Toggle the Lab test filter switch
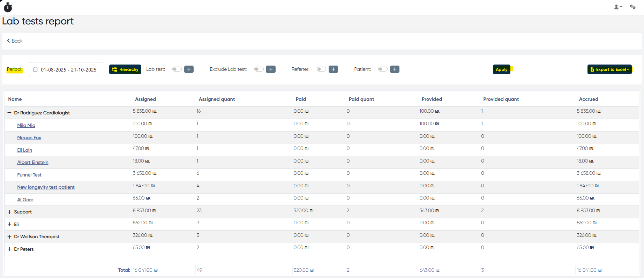Screen dimensions: 644x278 [x=177, y=69]
